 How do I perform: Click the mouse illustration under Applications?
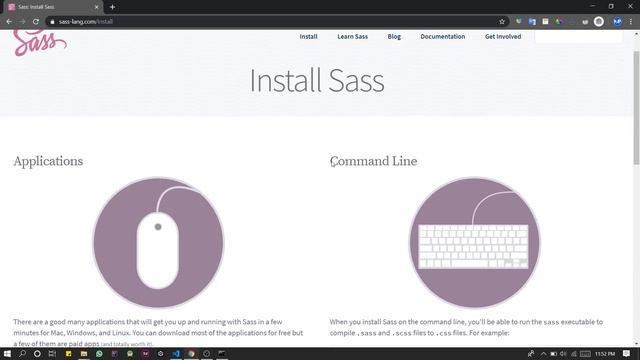(158, 242)
